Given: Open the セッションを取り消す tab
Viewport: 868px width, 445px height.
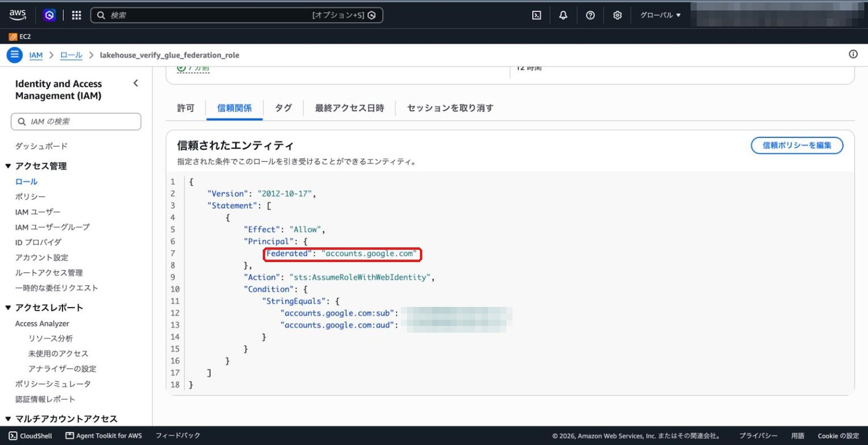Looking at the screenshot, I should 450,108.
